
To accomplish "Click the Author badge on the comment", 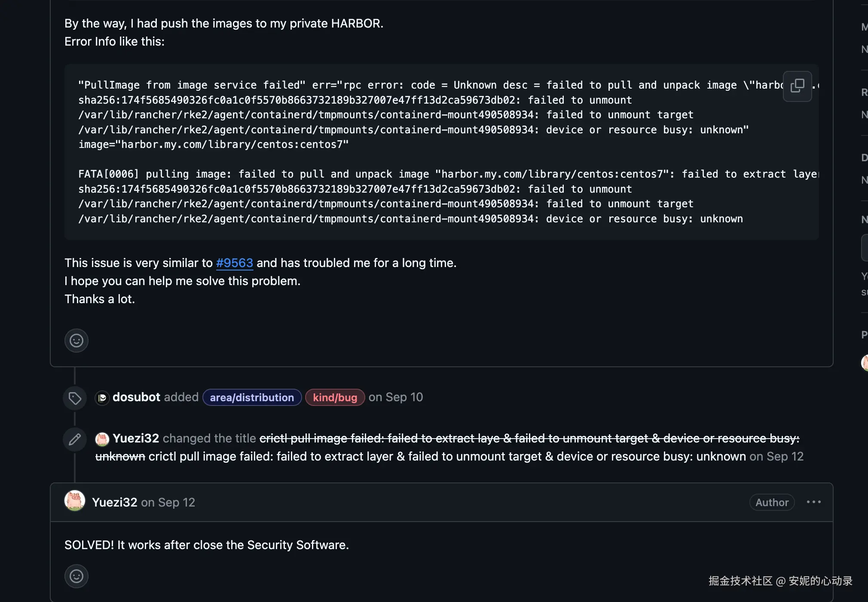I will 772,502.
